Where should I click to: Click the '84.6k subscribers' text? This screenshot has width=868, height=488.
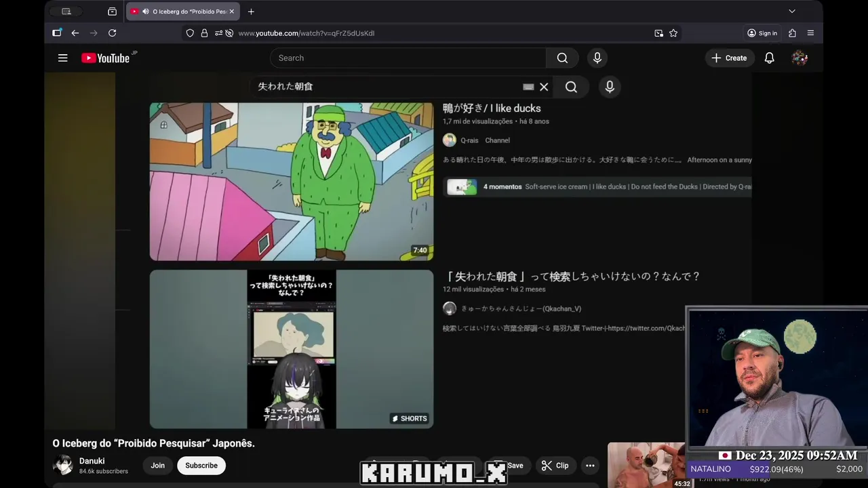104,471
